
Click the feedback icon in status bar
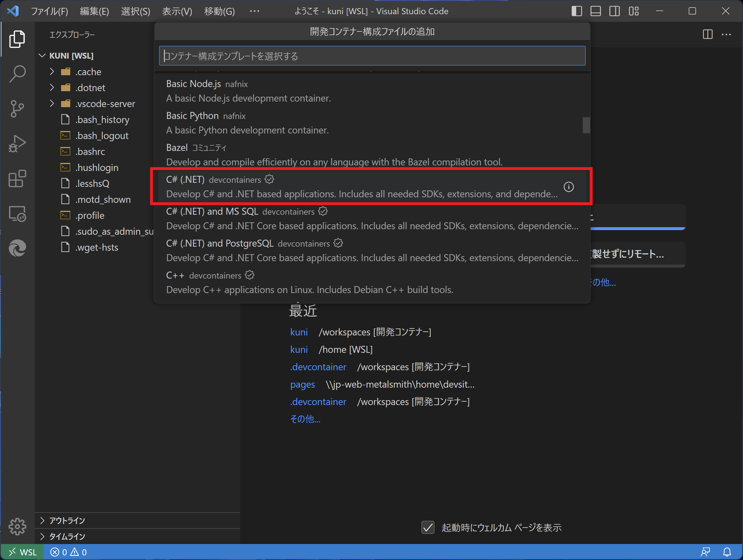705,552
